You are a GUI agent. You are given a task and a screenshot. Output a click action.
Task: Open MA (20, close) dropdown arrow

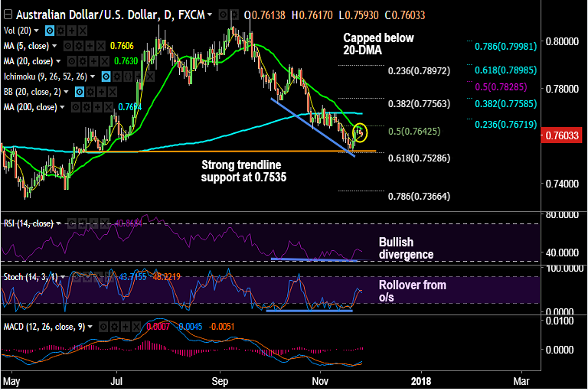coord(58,61)
